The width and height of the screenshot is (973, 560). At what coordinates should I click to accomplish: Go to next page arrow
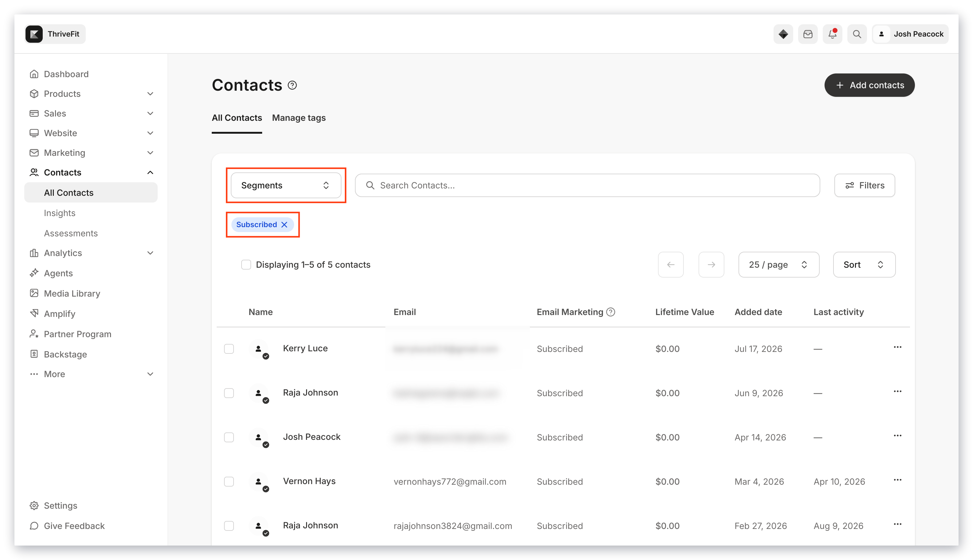tap(711, 265)
